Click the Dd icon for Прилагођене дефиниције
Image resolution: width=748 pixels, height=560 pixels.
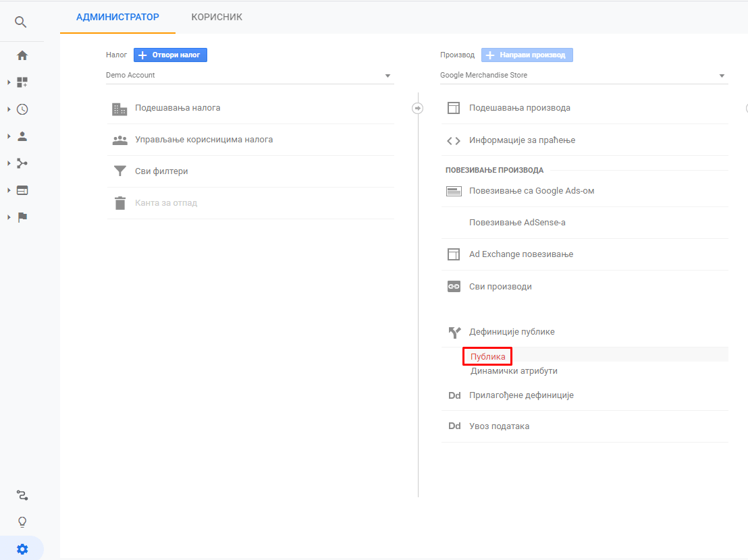coord(454,395)
